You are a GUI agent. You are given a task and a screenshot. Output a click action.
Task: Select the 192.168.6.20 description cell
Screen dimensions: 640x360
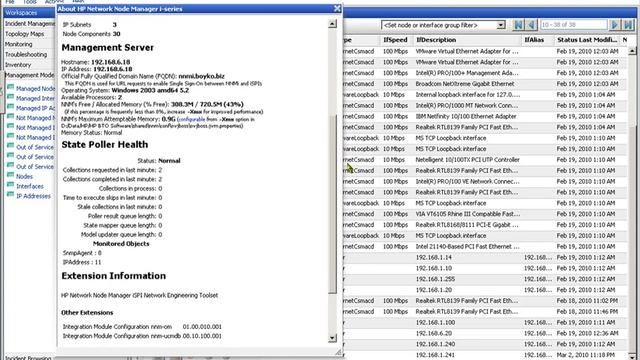point(433,333)
